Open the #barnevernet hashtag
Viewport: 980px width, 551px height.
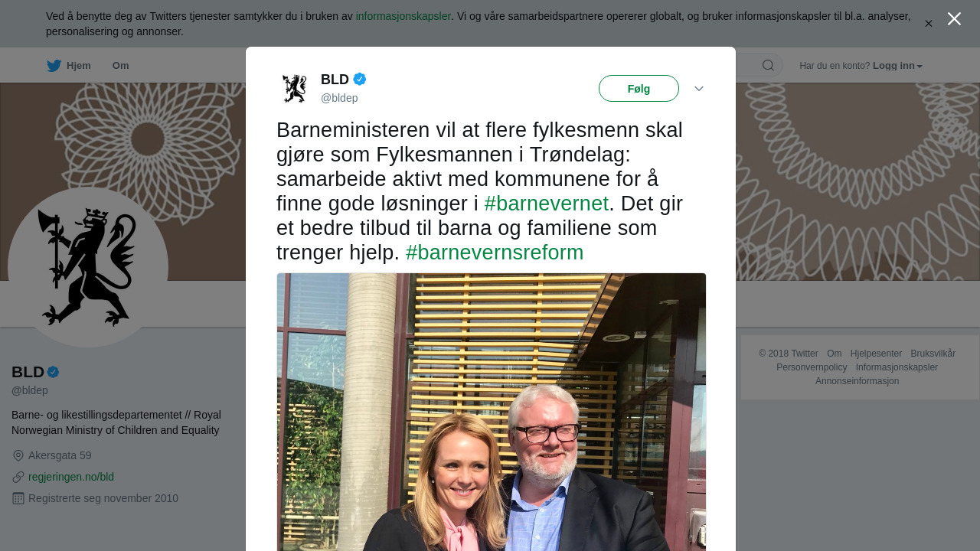click(547, 204)
